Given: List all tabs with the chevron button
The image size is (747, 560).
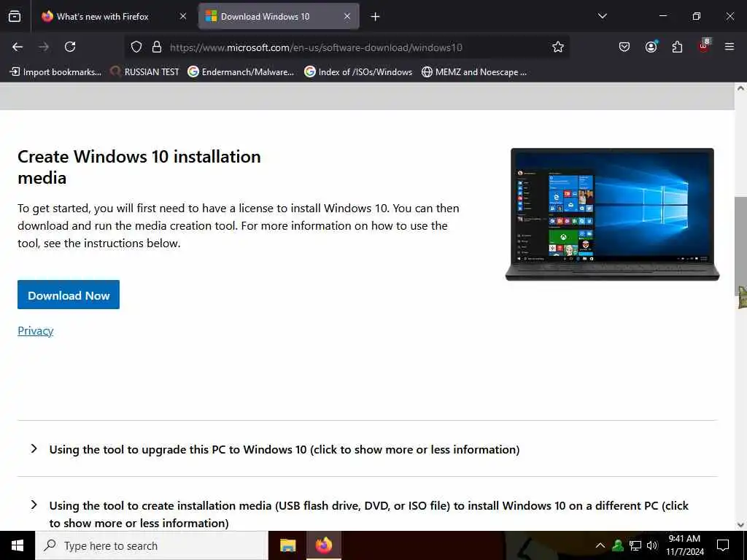Looking at the screenshot, I should [x=602, y=16].
